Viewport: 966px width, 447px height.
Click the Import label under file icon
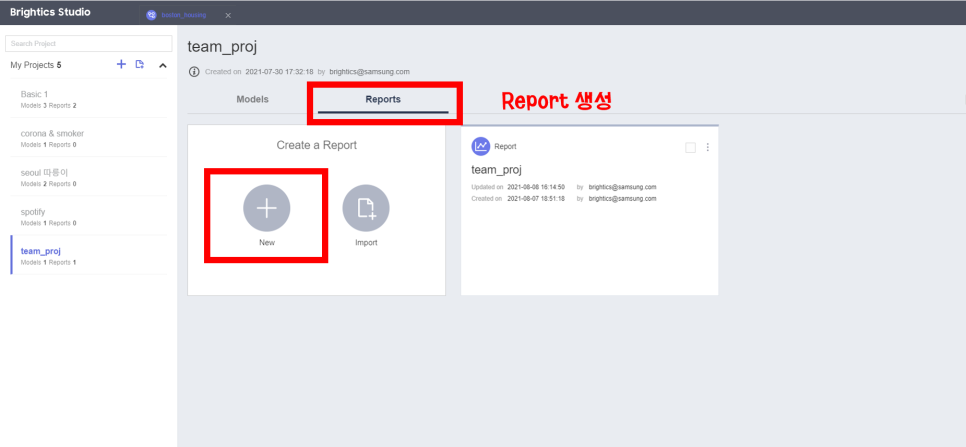point(366,243)
